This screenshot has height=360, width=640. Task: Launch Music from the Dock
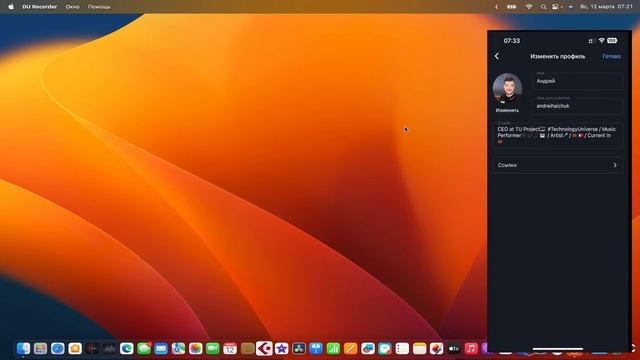[471, 348]
